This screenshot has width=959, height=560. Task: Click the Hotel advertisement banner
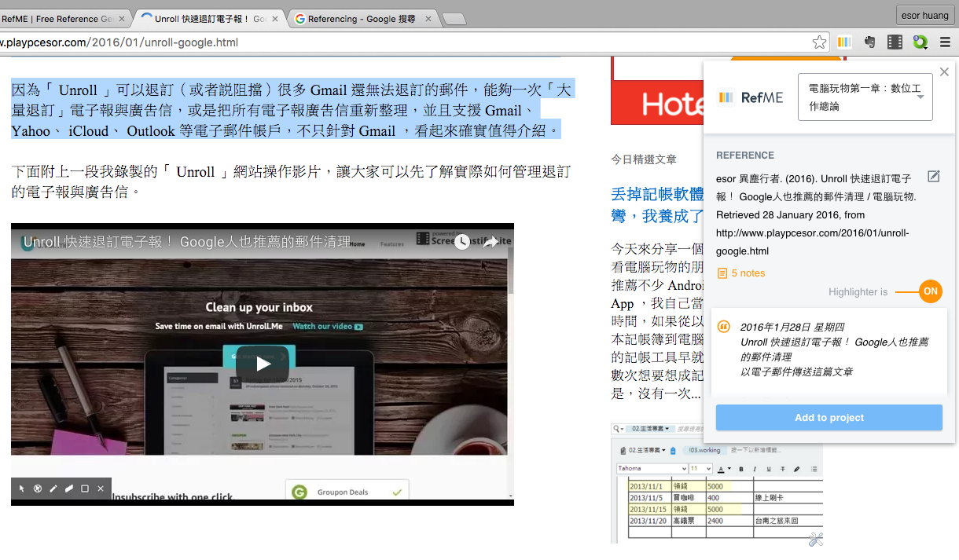coord(656,90)
